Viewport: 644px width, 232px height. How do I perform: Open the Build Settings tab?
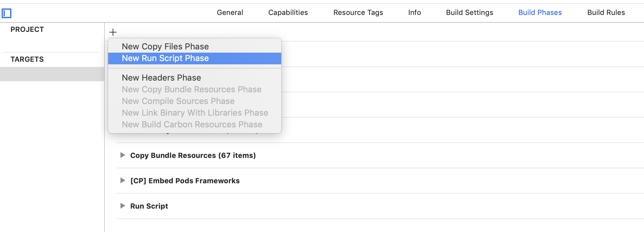(x=469, y=12)
